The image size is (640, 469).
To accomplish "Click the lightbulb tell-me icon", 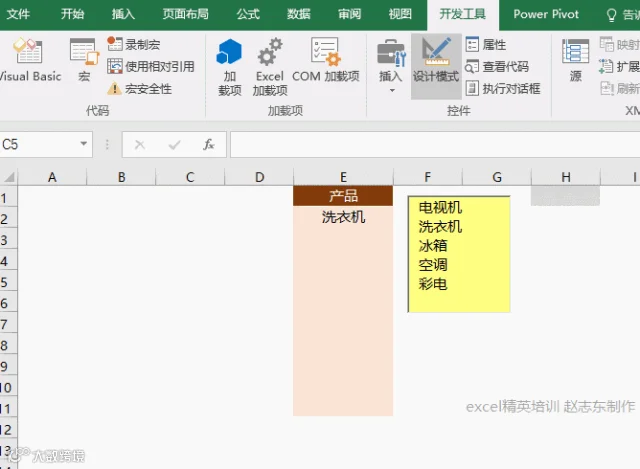I will click(x=611, y=15).
